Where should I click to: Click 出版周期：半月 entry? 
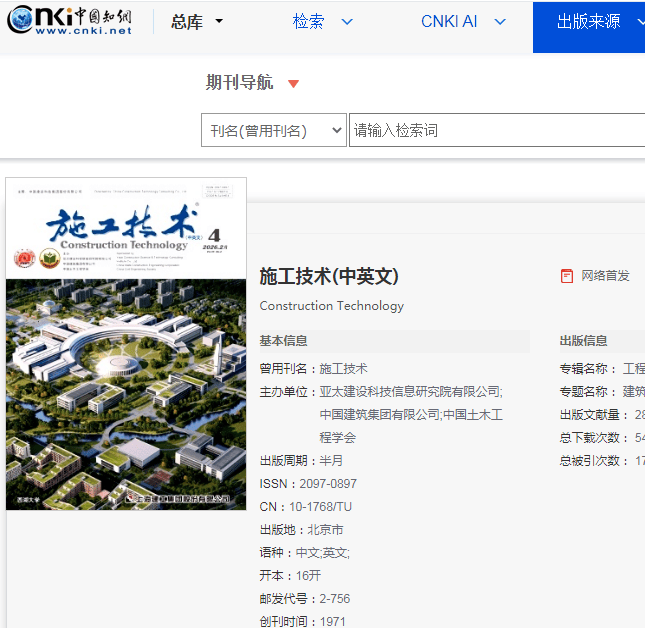coord(301,461)
